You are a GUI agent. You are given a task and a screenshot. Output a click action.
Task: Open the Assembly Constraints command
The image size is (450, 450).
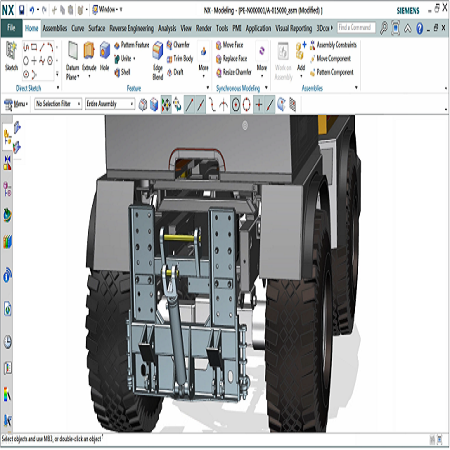coord(333,45)
